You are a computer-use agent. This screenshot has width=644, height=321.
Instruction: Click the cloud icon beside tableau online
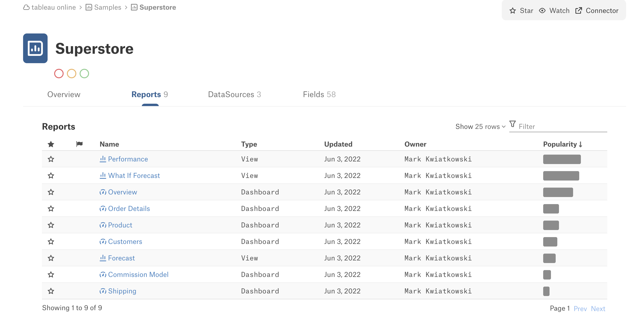26,8
